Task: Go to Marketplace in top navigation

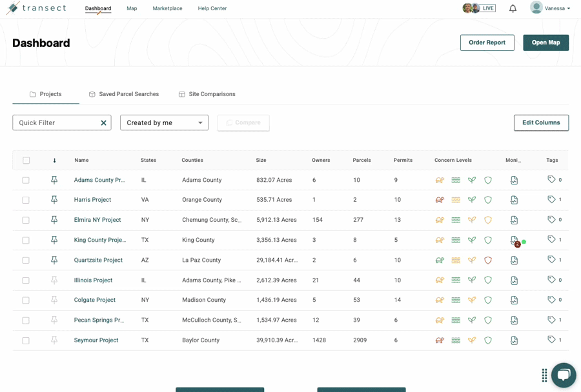Action: (x=167, y=8)
